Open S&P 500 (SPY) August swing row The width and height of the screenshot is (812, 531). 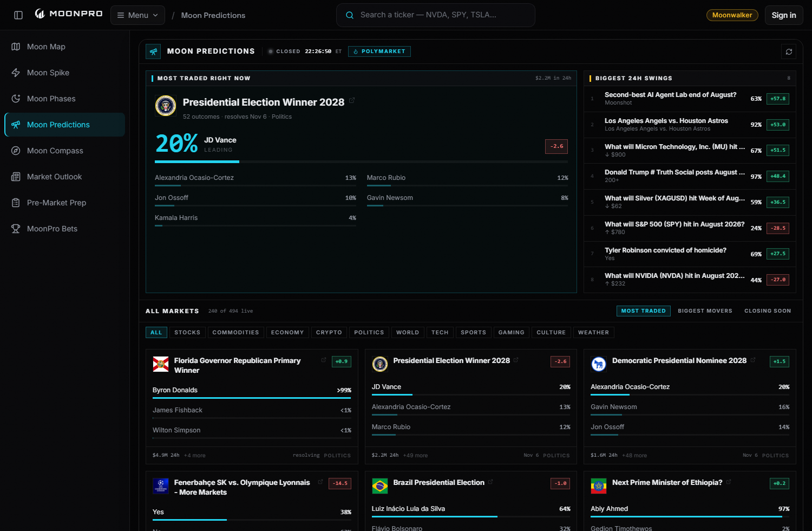(690, 228)
